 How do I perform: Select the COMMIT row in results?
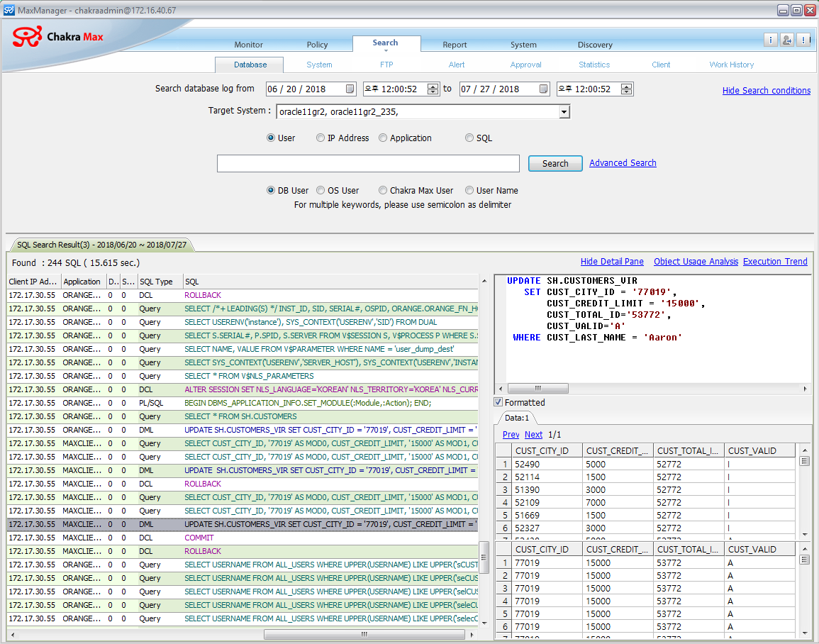243,538
